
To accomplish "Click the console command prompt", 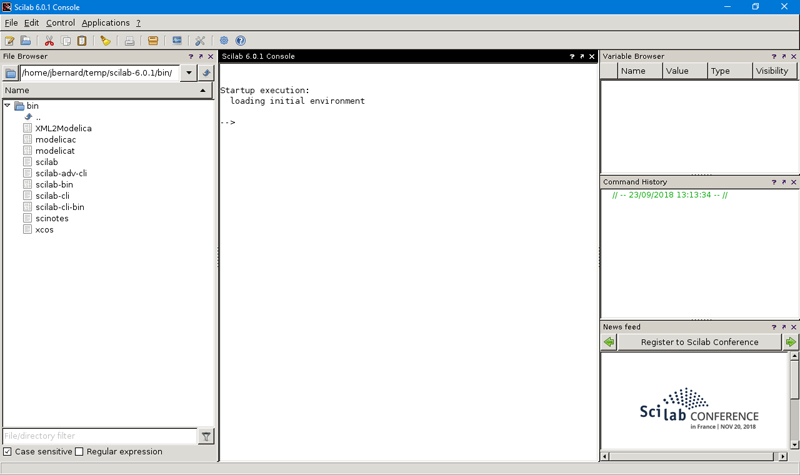I will (x=228, y=122).
